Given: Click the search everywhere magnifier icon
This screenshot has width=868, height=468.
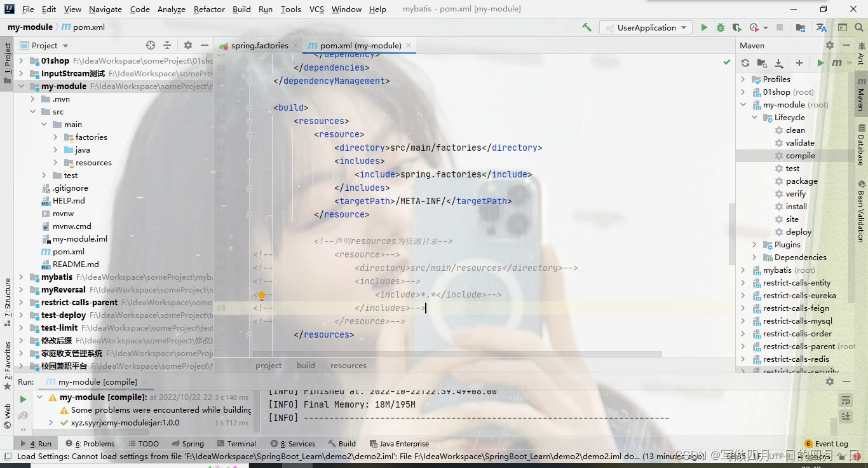Looking at the screenshot, I should (859, 27).
